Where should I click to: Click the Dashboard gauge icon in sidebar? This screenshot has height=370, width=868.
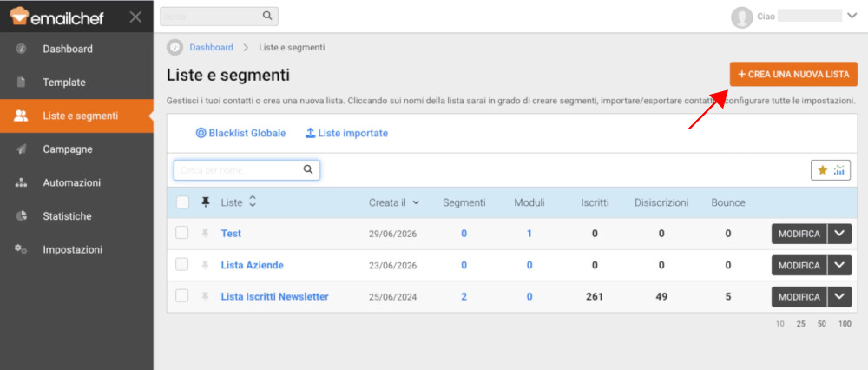(21, 49)
